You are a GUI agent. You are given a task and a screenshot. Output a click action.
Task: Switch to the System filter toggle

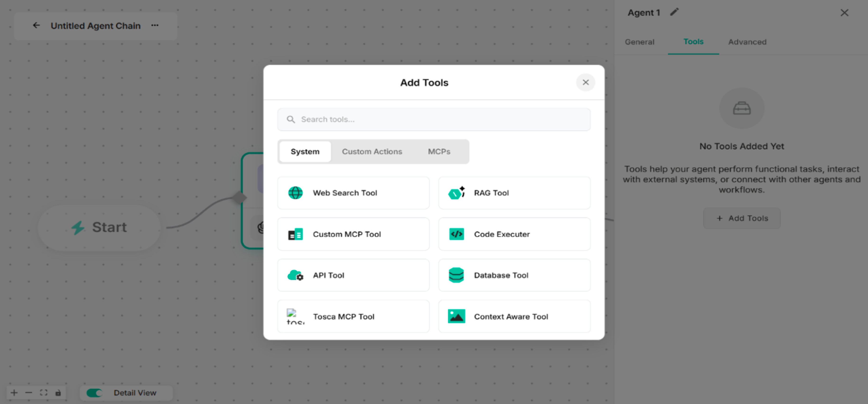point(305,152)
